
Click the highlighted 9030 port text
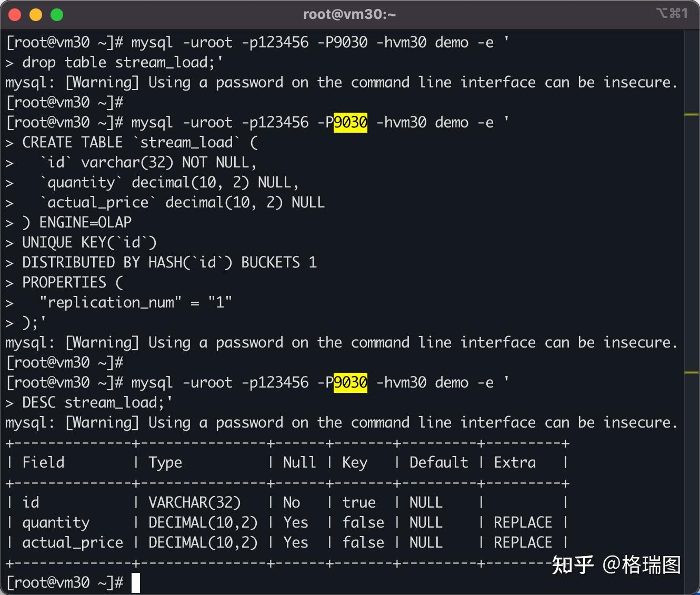pyautogui.click(x=350, y=122)
